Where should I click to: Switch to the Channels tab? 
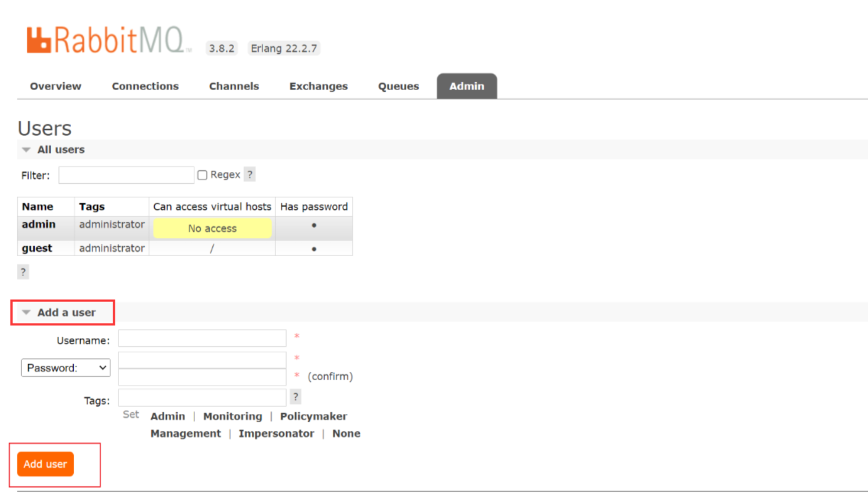234,86
